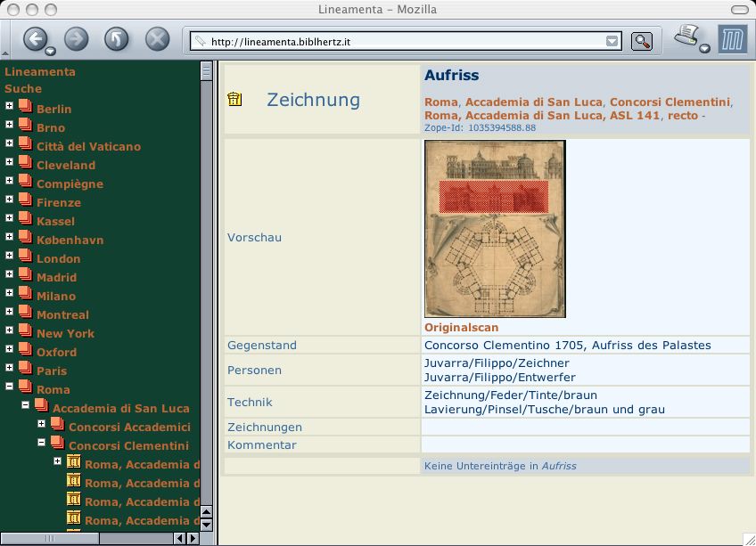Collapse the Roma tree node
The height and width of the screenshot is (546, 756).
[10, 388]
